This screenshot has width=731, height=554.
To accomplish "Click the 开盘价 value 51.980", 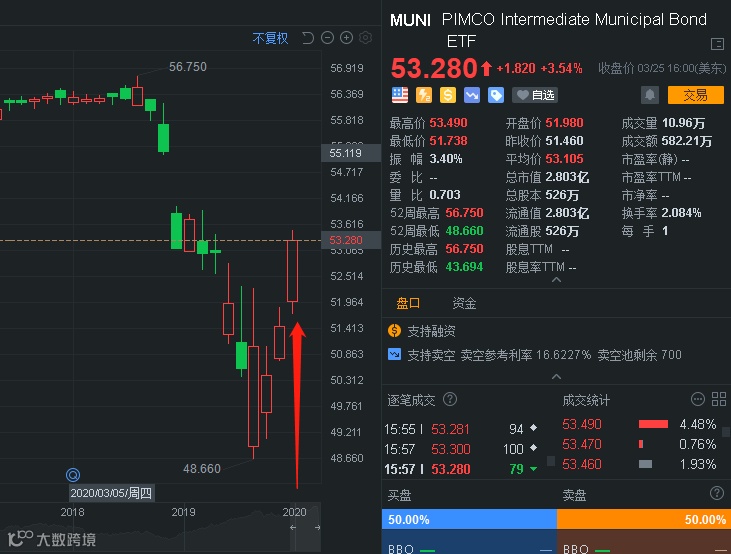I will pyautogui.click(x=564, y=123).
